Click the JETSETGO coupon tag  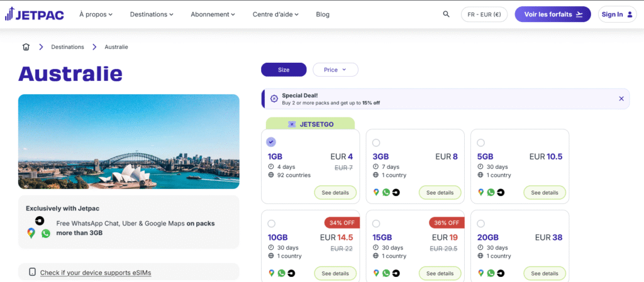point(310,124)
